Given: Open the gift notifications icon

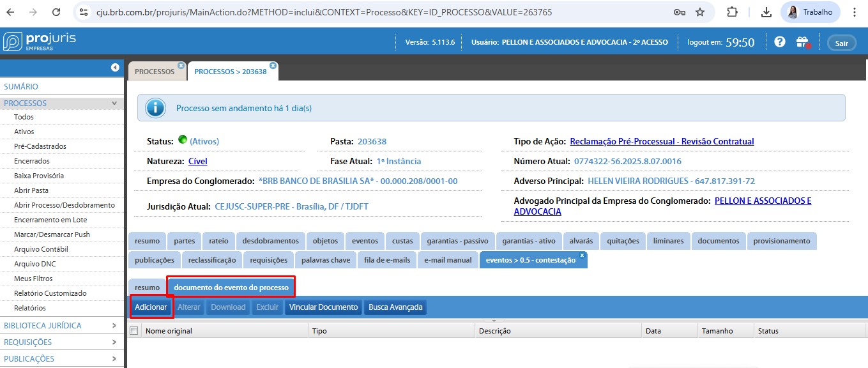Looking at the screenshot, I should point(802,42).
